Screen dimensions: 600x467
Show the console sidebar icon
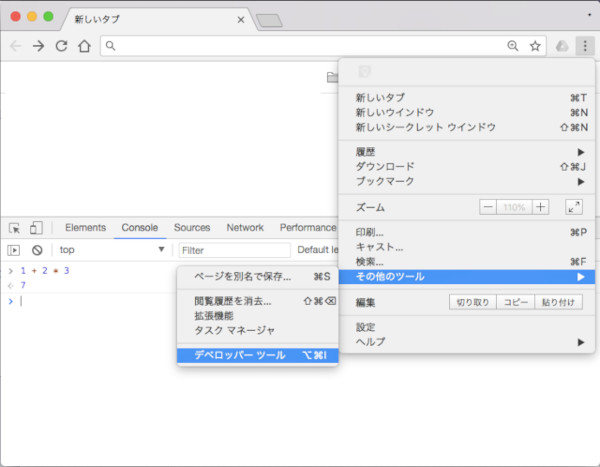pyautogui.click(x=14, y=250)
